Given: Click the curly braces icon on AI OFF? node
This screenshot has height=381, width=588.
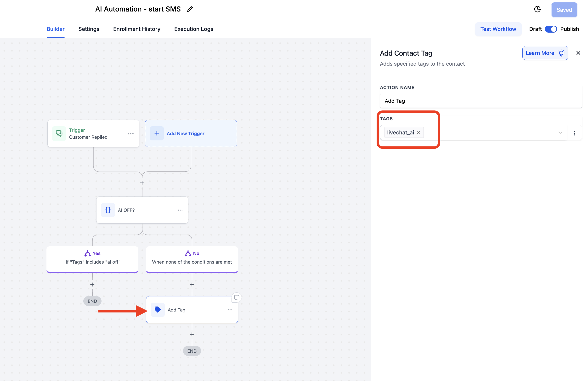Looking at the screenshot, I should [x=108, y=210].
